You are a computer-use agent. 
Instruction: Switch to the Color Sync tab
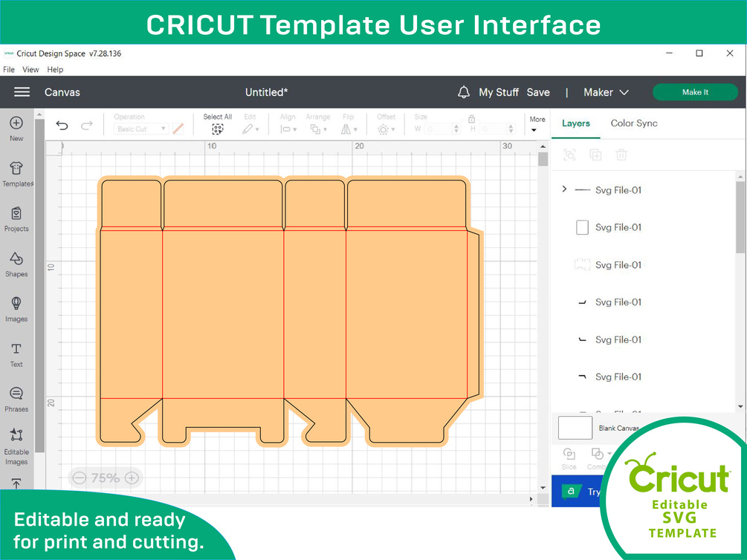click(634, 123)
